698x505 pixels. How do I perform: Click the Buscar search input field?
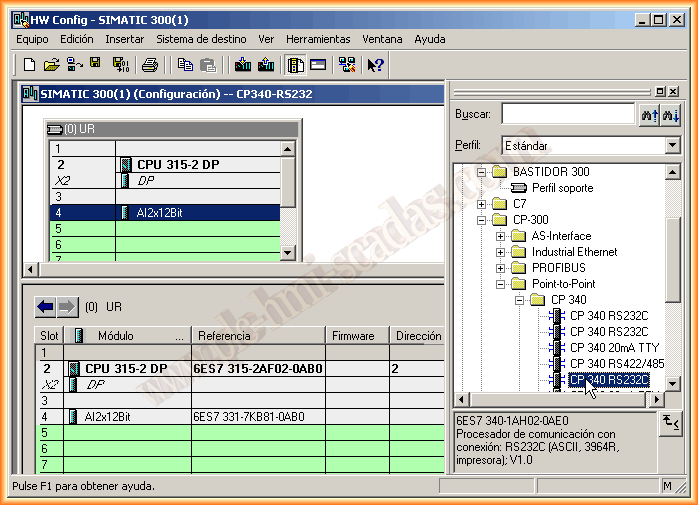[567, 115]
